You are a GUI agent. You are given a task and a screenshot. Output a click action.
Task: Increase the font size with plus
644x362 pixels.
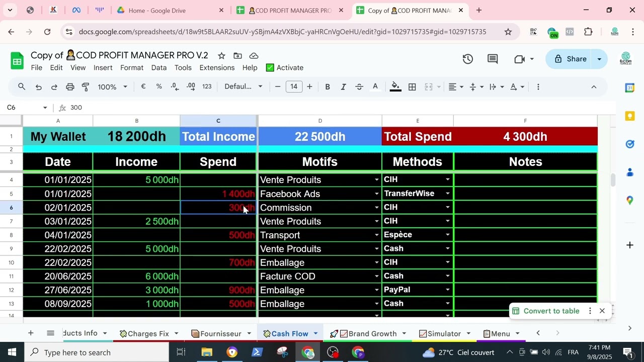coord(309,87)
